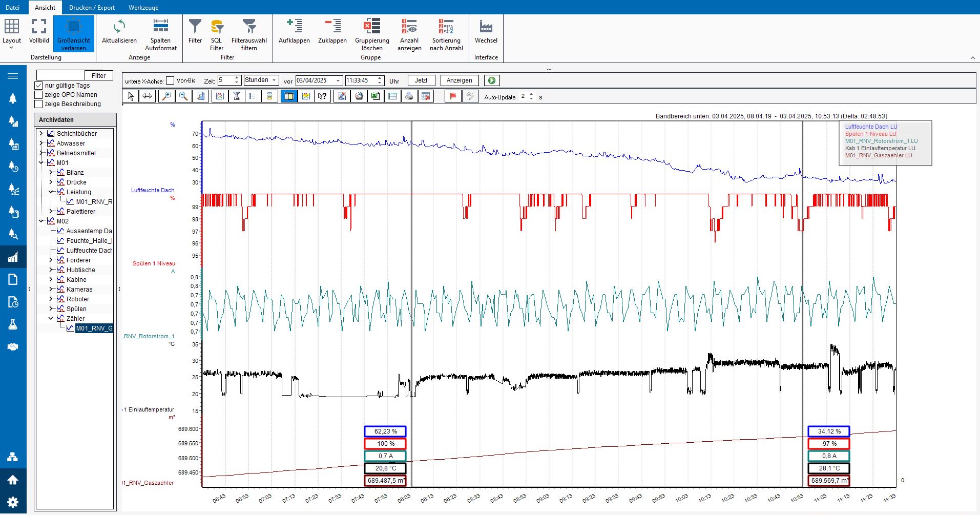Open the Werkzeuge ribbon tab

pos(143,7)
